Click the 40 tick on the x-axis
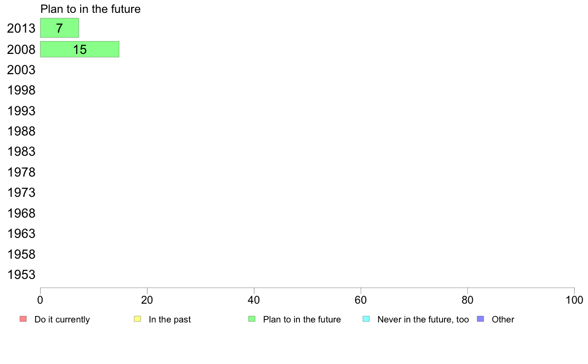 [x=254, y=300]
